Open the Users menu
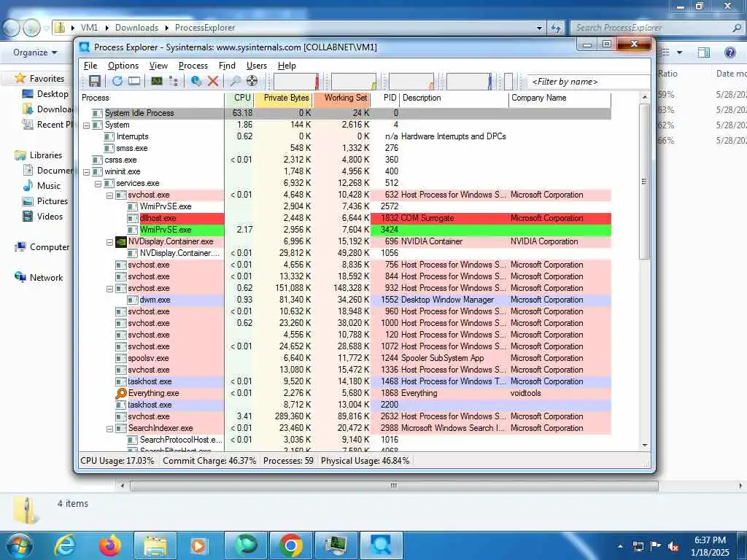 (256, 66)
